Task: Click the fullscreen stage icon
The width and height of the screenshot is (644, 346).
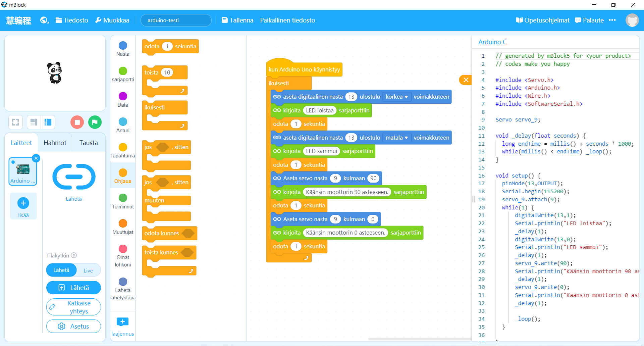Action: (x=15, y=122)
